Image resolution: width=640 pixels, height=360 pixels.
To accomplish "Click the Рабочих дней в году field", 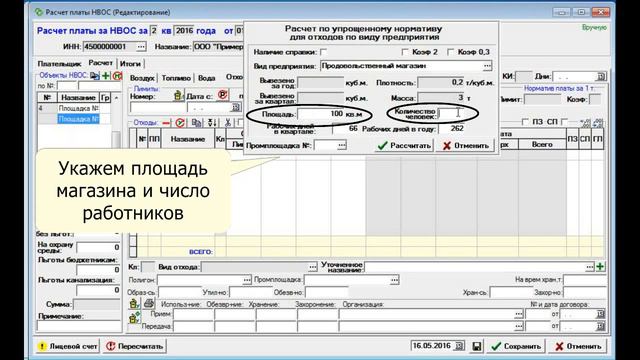I will [451, 129].
